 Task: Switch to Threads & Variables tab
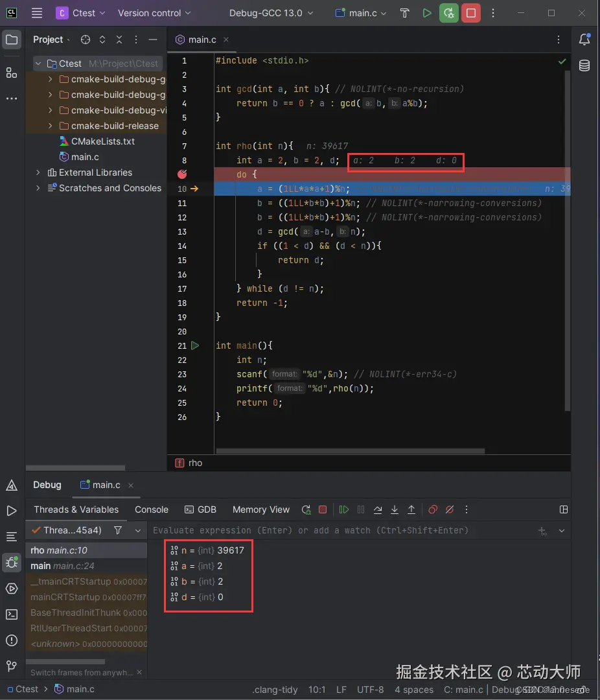tap(76, 509)
